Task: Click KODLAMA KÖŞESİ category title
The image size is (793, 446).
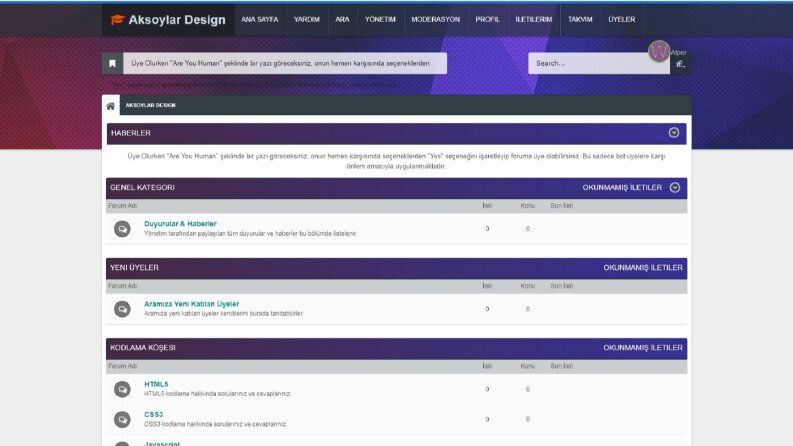Action: (143, 348)
